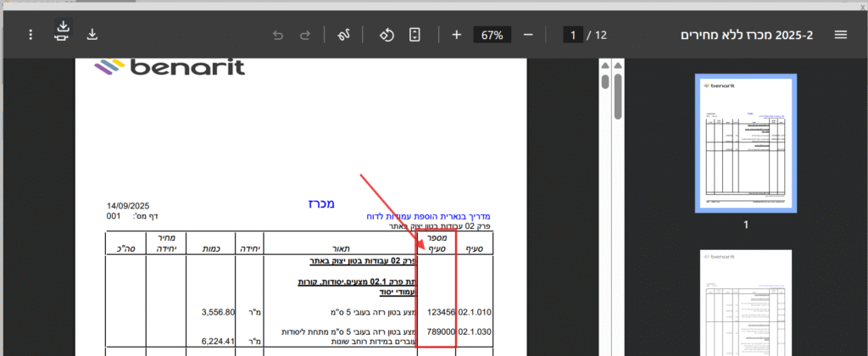The width and height of the screenshot is (868, 356).
Task: Click the blue מכרז heading in document
Action: (x=320, y=203)
